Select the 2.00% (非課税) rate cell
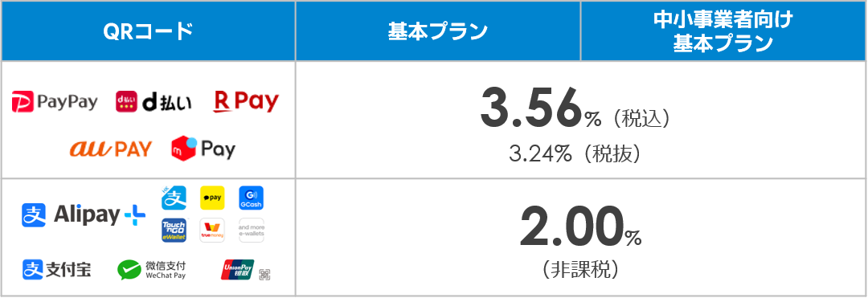This screenshot has width=868, height=298. tap(581, 238)
